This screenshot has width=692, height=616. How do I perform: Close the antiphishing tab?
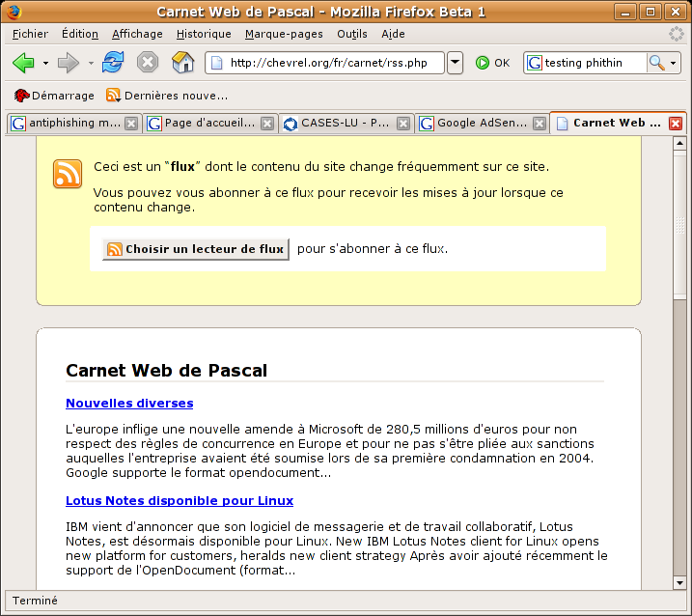point(131,124)
